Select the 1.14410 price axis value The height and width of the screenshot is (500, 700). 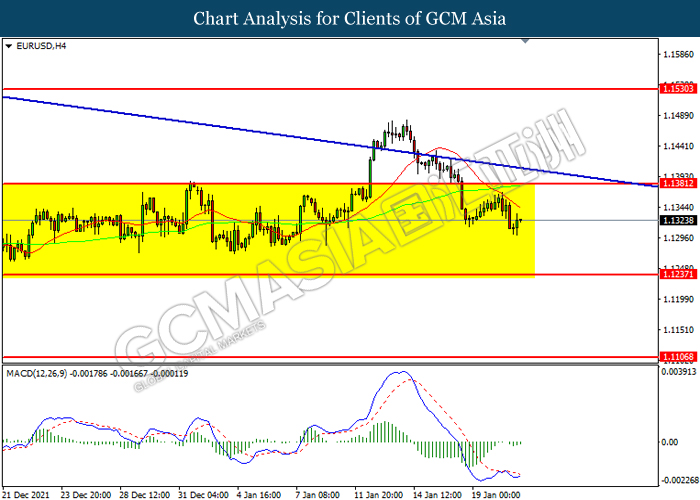point(679,146)
